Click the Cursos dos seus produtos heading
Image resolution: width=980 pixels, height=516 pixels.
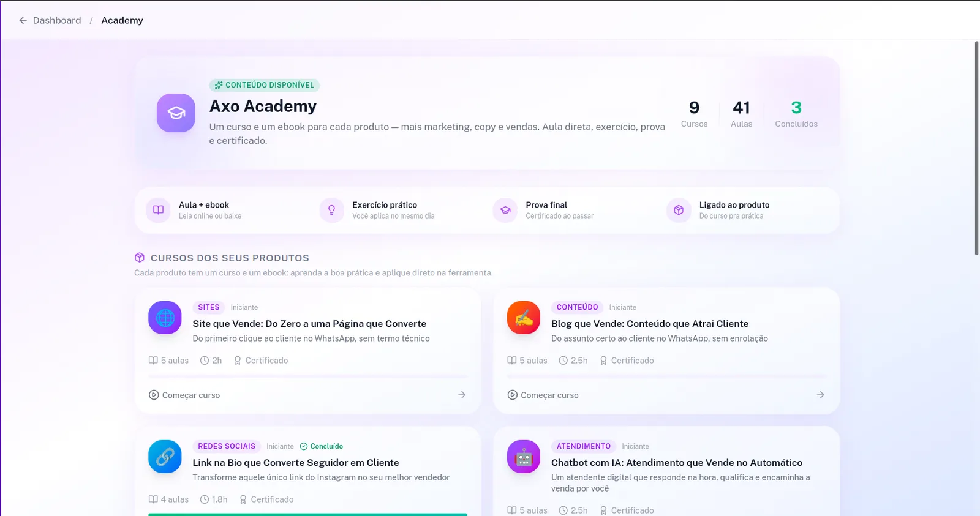click(230, 258)
